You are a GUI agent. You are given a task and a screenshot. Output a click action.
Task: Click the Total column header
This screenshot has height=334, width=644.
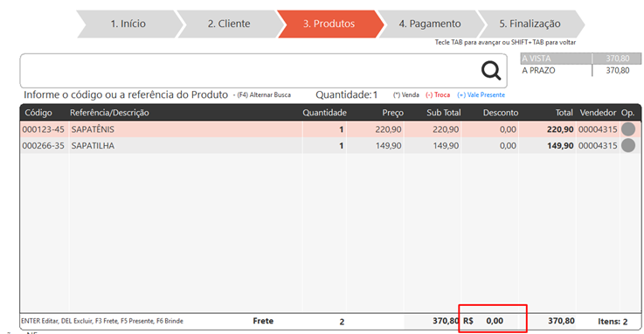click(564, 113)
